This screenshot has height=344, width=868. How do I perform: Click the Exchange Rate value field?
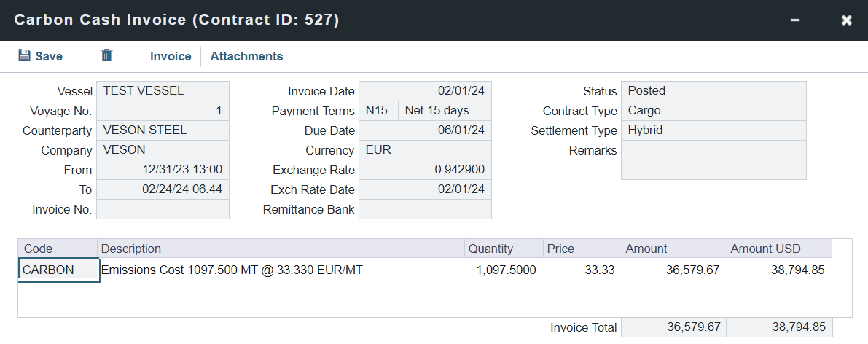coord(425,170)
